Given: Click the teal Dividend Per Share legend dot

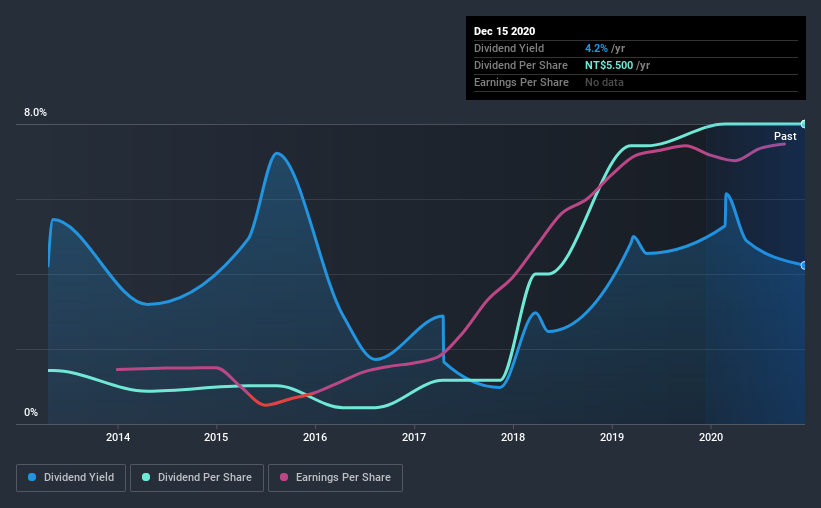Looking at the screenshot, I should (x=146, y=477).
